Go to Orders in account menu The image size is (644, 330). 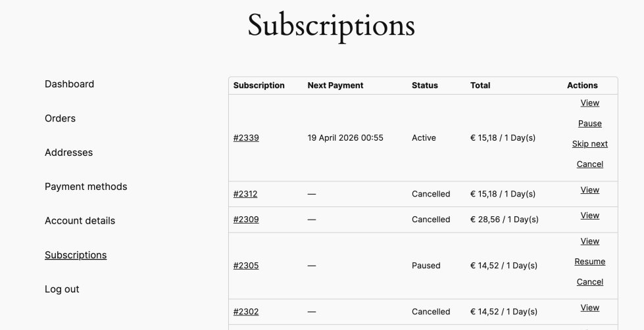click(60, 118)
